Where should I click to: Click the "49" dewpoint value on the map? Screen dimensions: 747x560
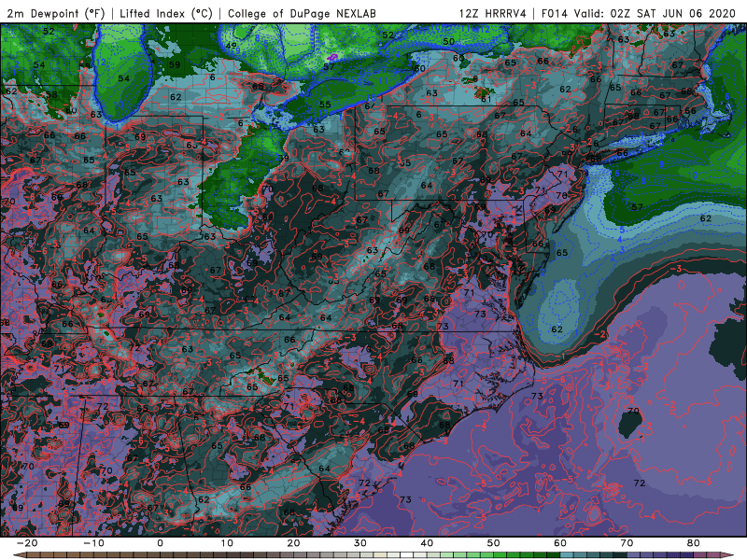(x=232, y=46)
